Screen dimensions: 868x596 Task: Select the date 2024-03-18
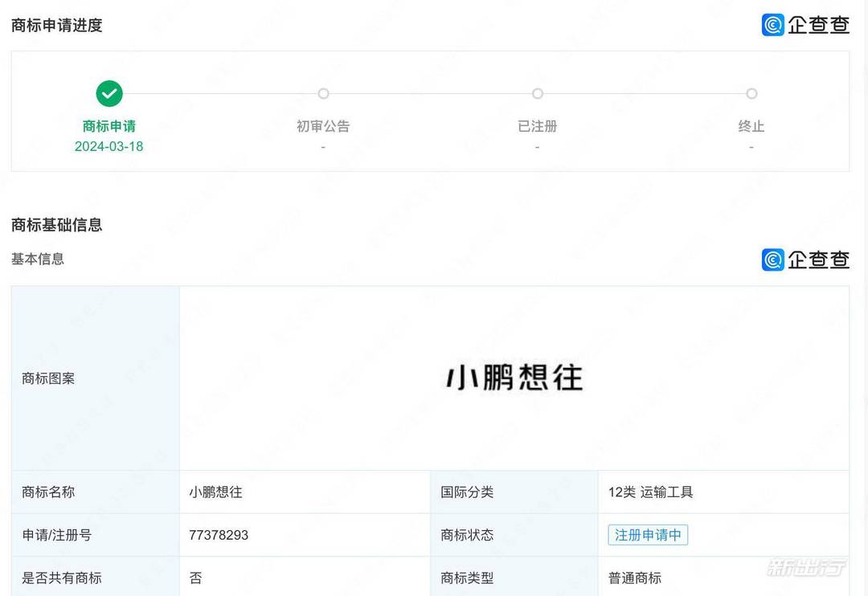(x=109, y=146)
